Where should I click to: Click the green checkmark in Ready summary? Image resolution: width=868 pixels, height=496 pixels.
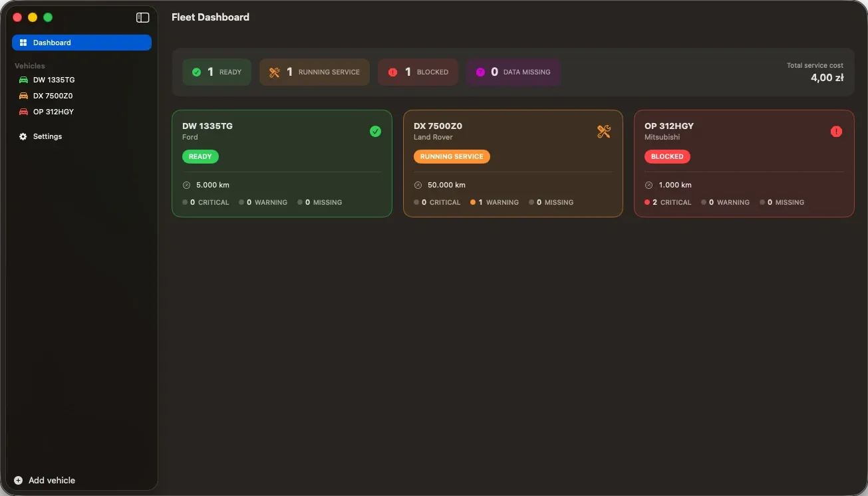point(196,72)
